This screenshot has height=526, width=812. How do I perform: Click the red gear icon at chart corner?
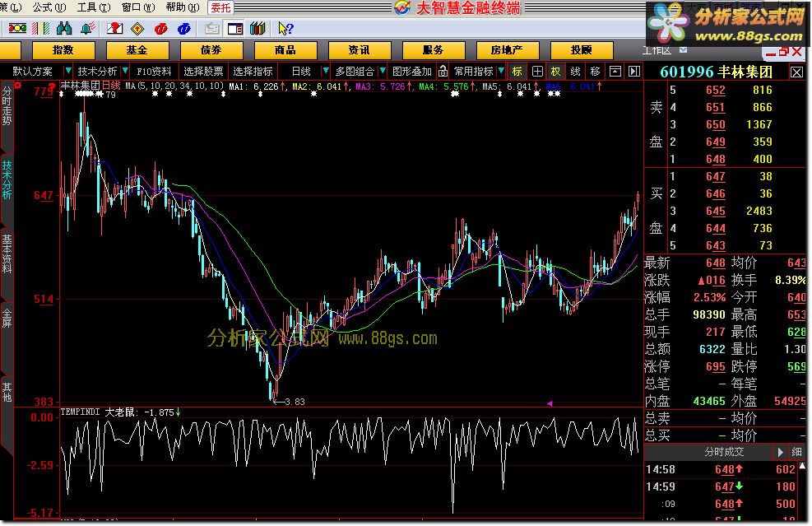18,86
